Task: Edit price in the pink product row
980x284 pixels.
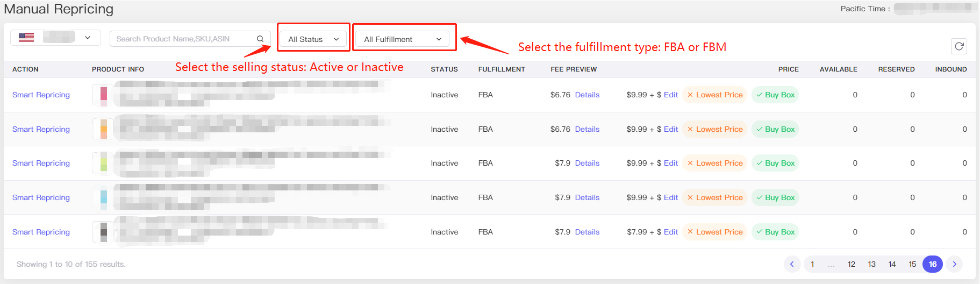Action: tap(671, 95)
